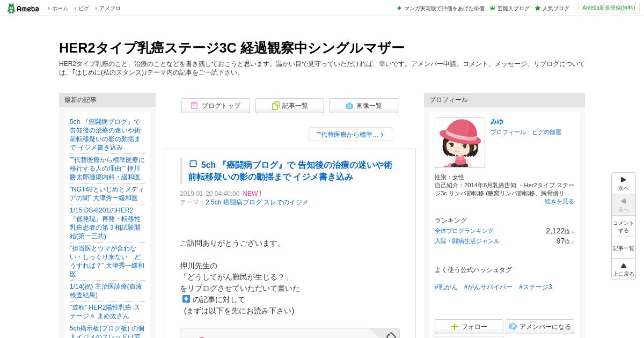Click the Ameba logo in top bar

click(23, 8)
